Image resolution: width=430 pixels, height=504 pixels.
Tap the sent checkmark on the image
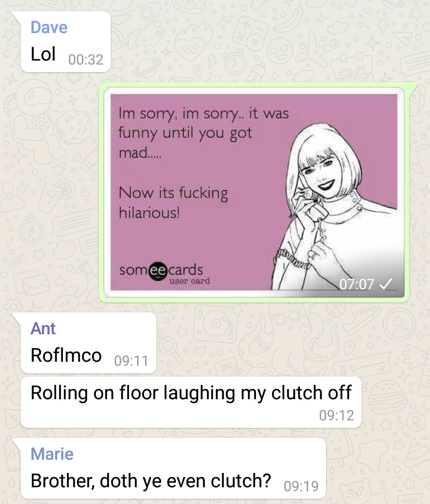pos(386,284)
